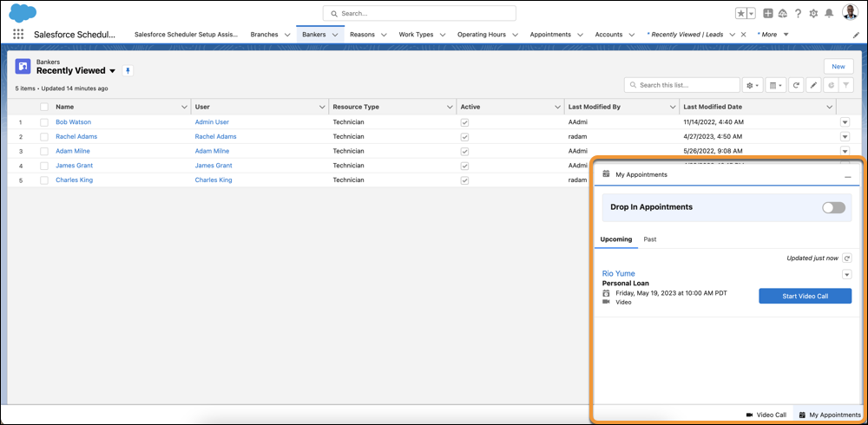Open the Bob Watson name link

coord(74,122)
